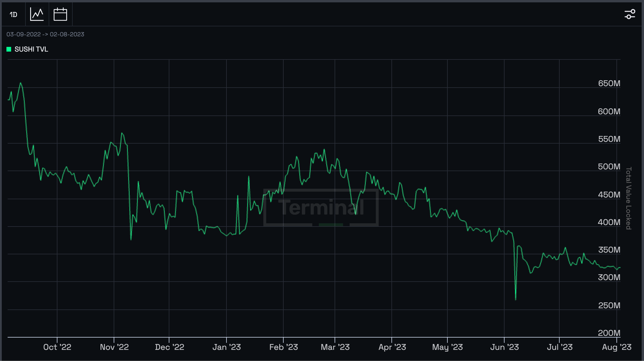Open chart settings sliders icon

point(630,14)
